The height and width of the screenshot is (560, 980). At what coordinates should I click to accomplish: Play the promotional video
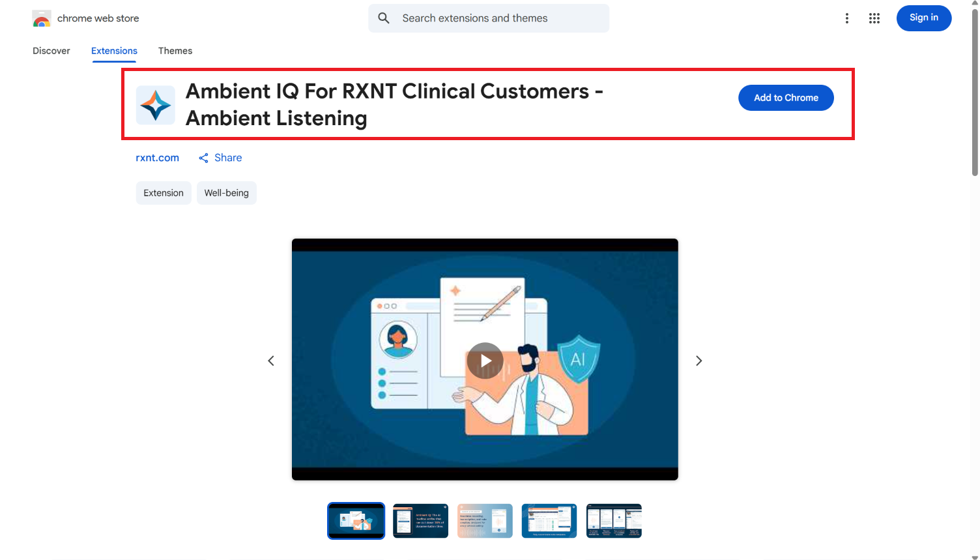485,361
